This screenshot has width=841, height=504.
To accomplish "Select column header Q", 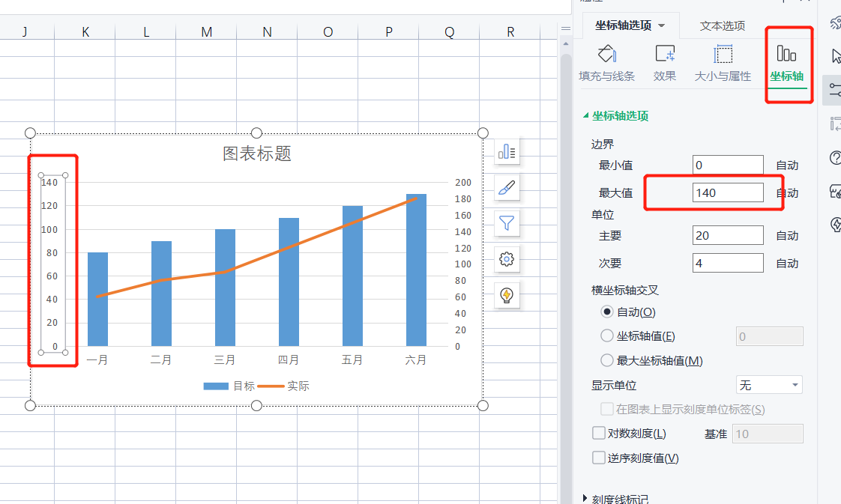I will (450, 32).
